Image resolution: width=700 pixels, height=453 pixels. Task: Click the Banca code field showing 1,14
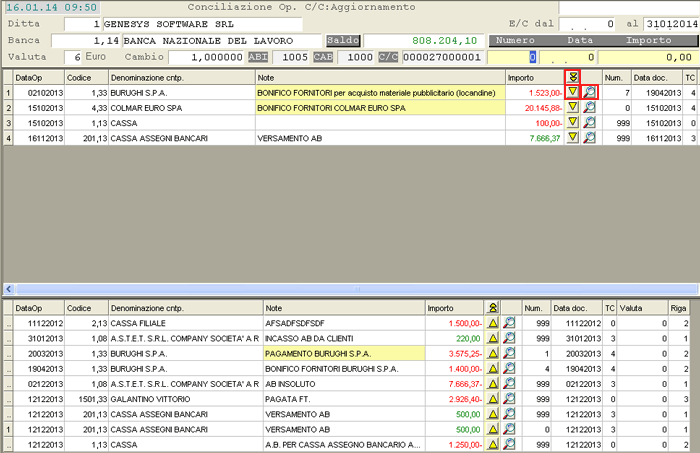point(86,41)
